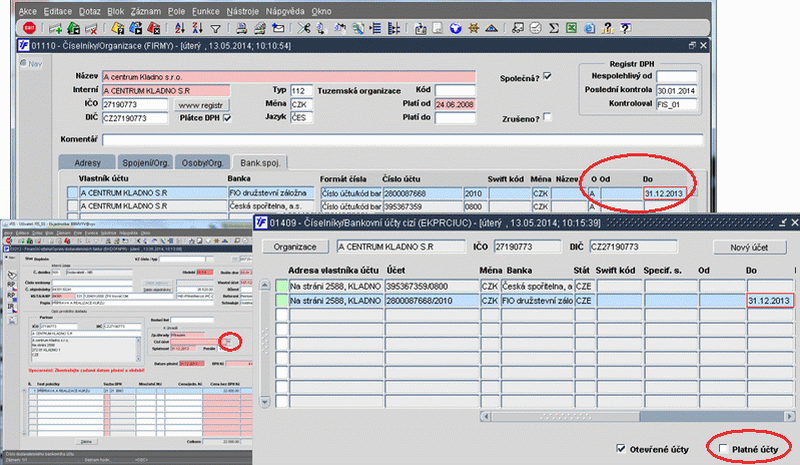Toggle the Otevřené účty checkbox
The image size is (800, 465).
[x=623, y=448]
